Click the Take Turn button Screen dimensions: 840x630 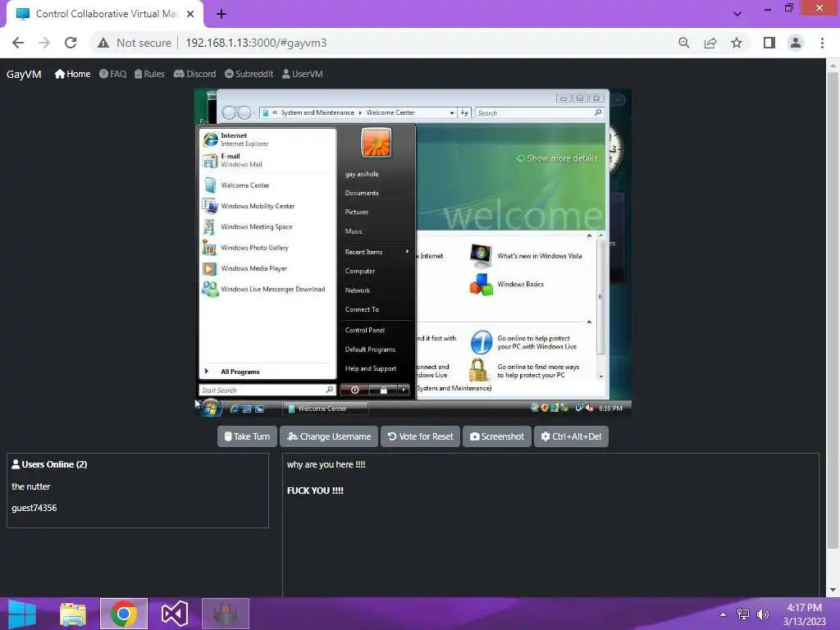pyautogui.click(x=247, y=436)
